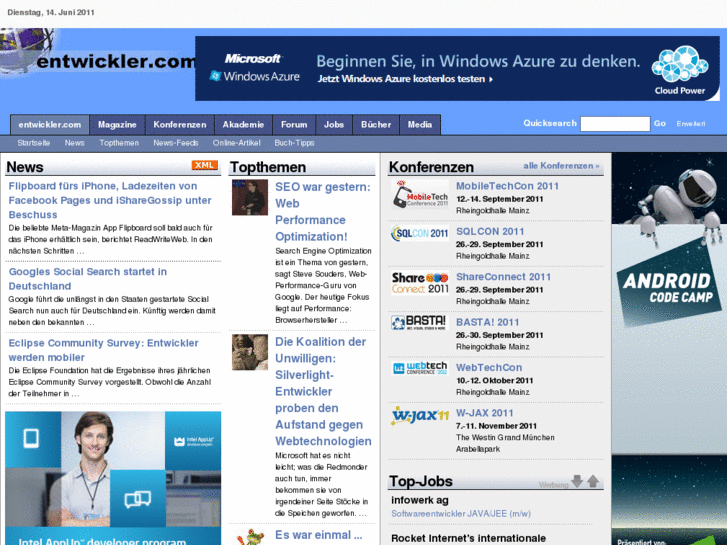Open the Jobs tab
727x545 pixels.
(334, 125)
